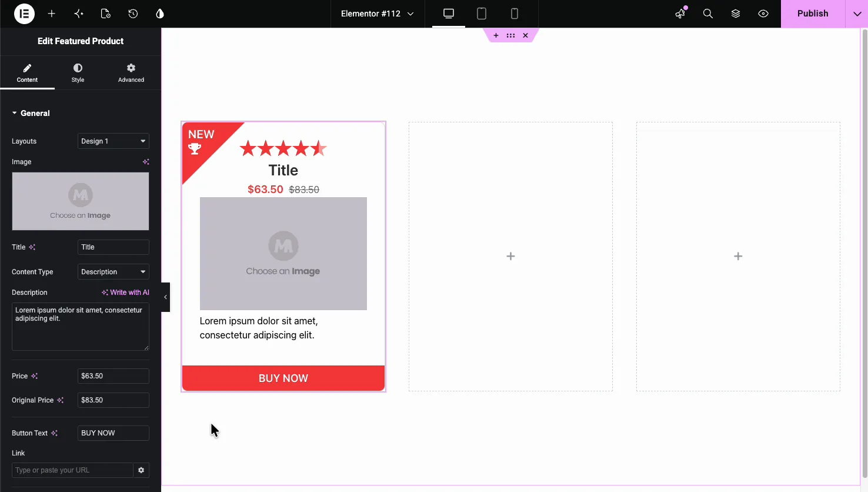Screen dimensions: 868x492
Task: Click the Add container plus handle
Action: point(496,35)
